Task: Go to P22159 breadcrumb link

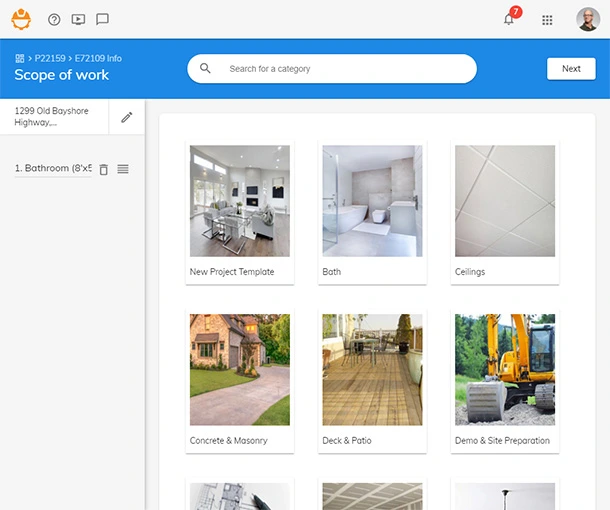Action: point(49,58)
